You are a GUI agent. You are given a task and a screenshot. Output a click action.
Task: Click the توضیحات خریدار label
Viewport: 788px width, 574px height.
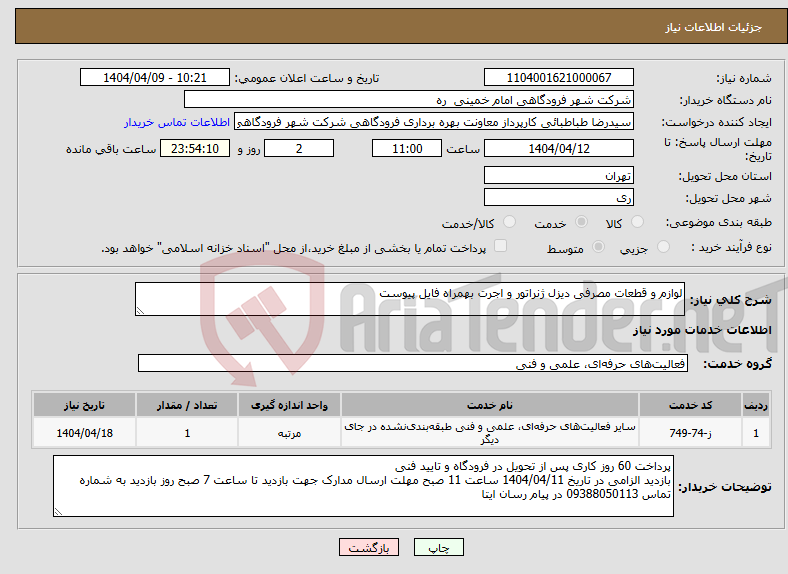[725, 487]
